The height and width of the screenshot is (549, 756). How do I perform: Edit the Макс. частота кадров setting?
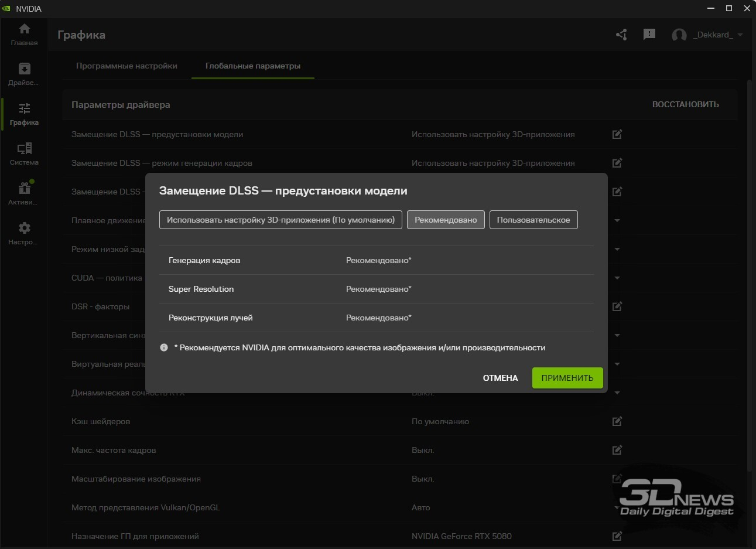tap(617, 450)
